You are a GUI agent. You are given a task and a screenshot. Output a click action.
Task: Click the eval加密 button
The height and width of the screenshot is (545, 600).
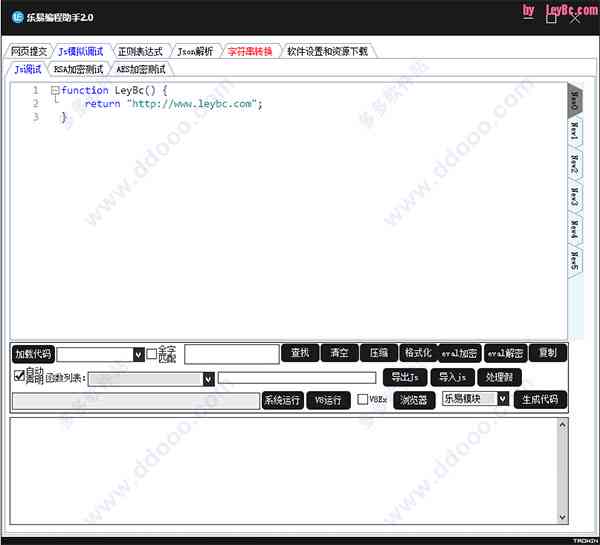(460, 353)
